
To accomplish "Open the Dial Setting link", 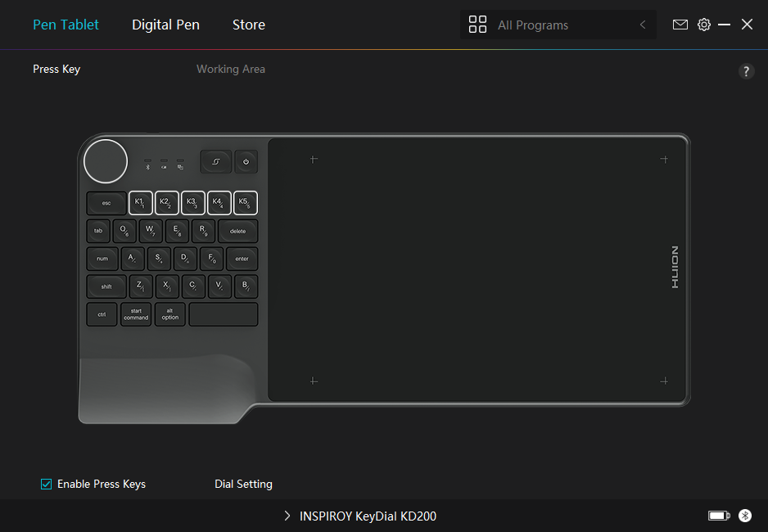I will tap(243, 484).
